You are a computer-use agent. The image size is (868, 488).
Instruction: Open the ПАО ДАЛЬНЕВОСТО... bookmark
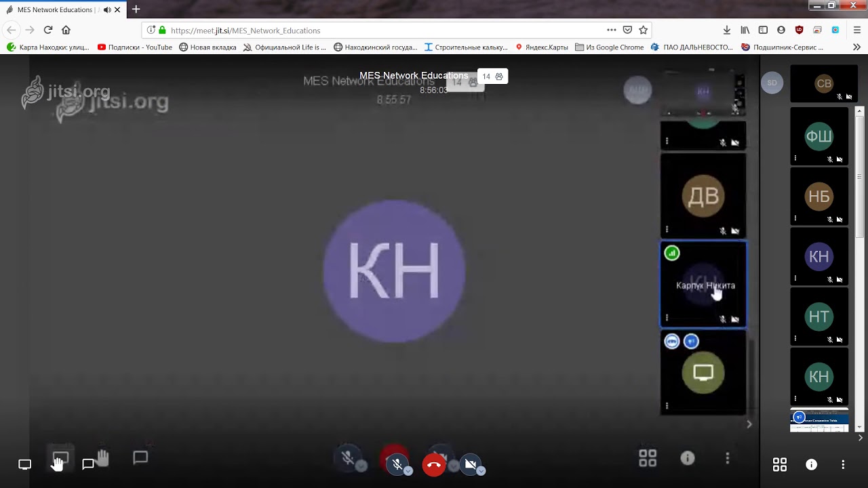[692, 47]
